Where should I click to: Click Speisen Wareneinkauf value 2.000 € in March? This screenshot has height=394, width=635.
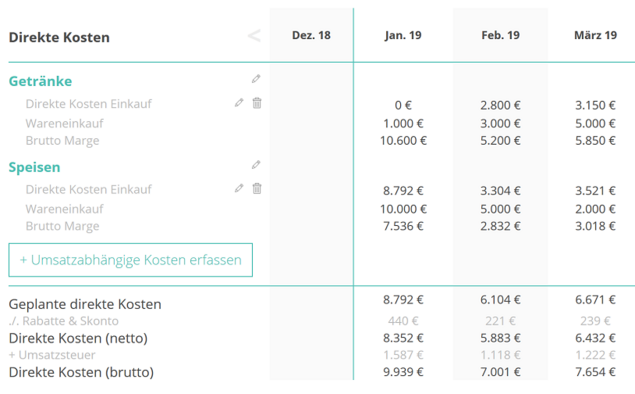(x=595, y=209)
